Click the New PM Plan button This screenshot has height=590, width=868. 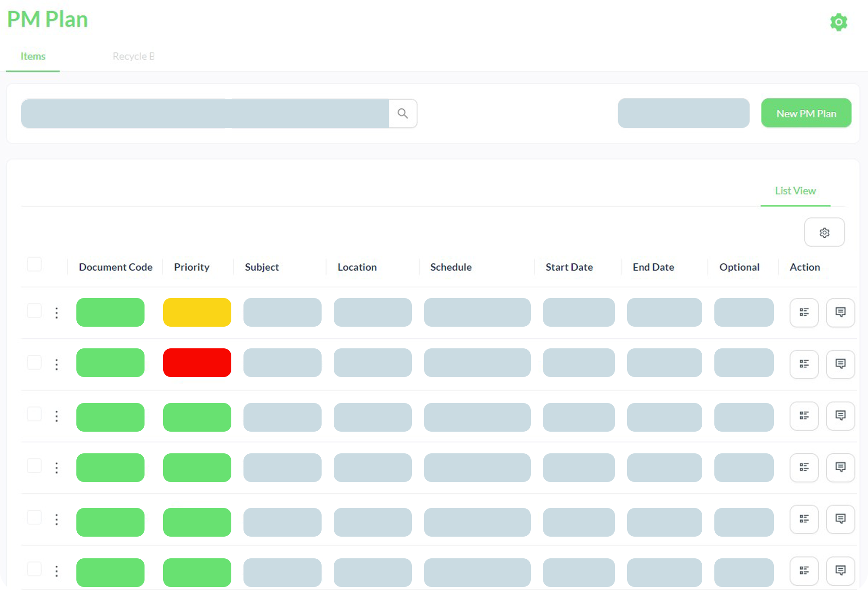[806, 113]
